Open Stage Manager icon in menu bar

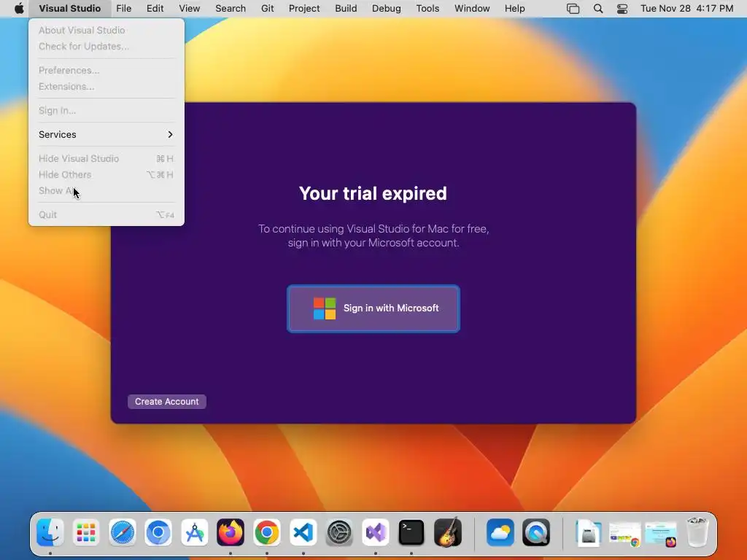click(573, 9)
